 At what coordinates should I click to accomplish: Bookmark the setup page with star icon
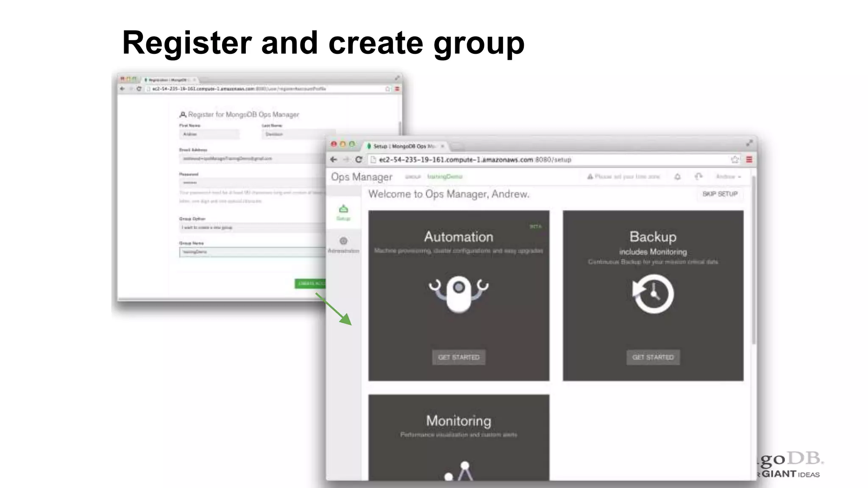point(735,160)
